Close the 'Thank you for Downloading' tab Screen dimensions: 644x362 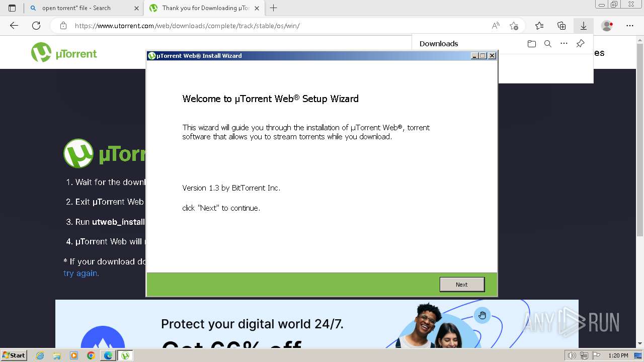[257, 8]
